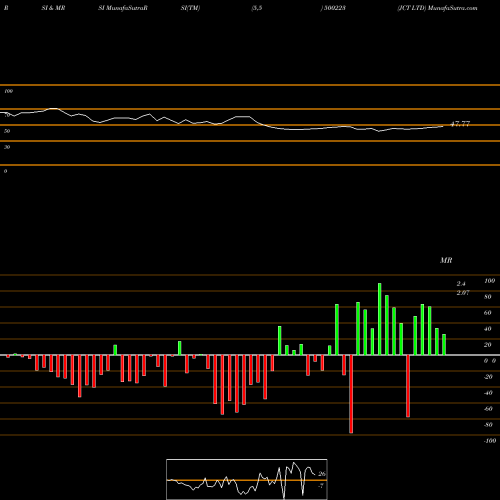This screenshot has width=500, height=500.
Task: Click the last green MR bar on the right
Action: tap(444, 345)
